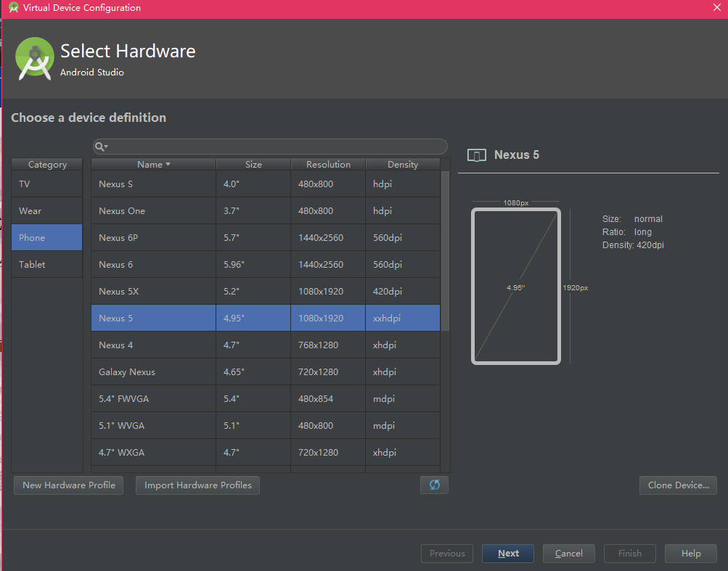Screen dimensions: 728x571
Task: Click the Help button
Action: tap(691, 554)
